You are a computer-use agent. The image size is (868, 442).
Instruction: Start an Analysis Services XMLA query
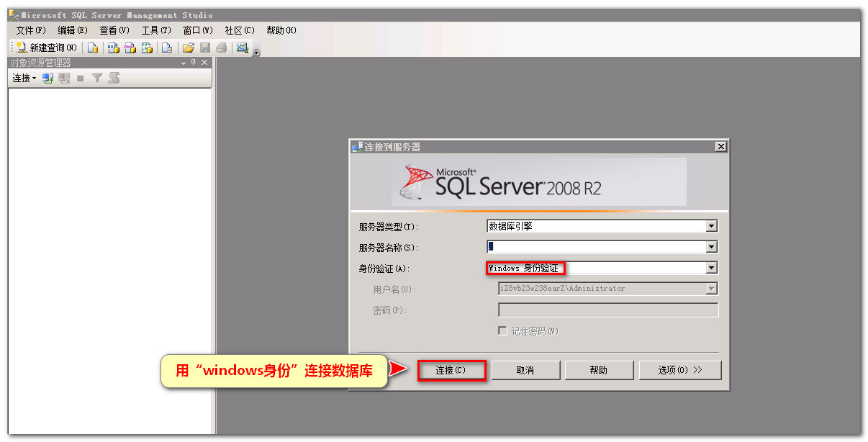pyautogui.click(x=148, y=48)
